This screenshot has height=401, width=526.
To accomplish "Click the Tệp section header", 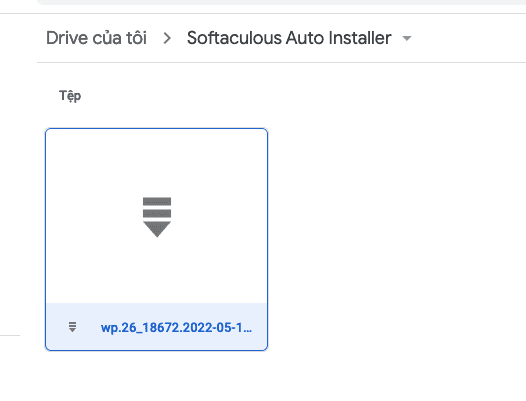I will click(x=70, y=96).
